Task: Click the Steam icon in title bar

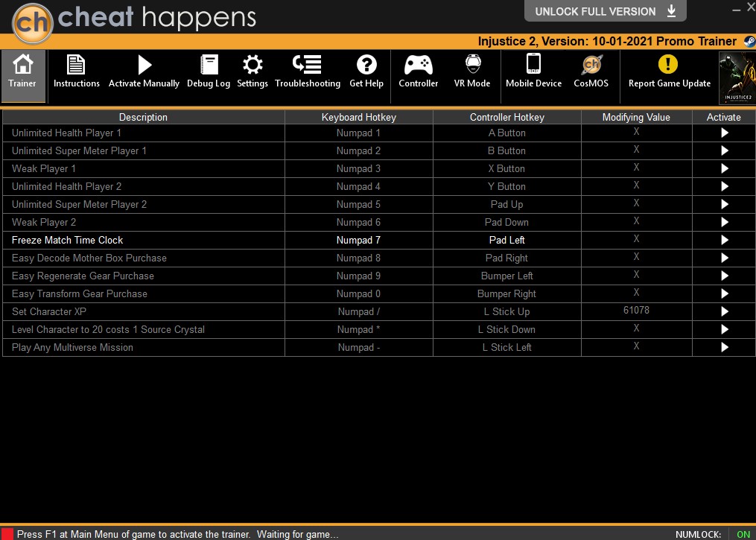Action: (x=749, y=42)
